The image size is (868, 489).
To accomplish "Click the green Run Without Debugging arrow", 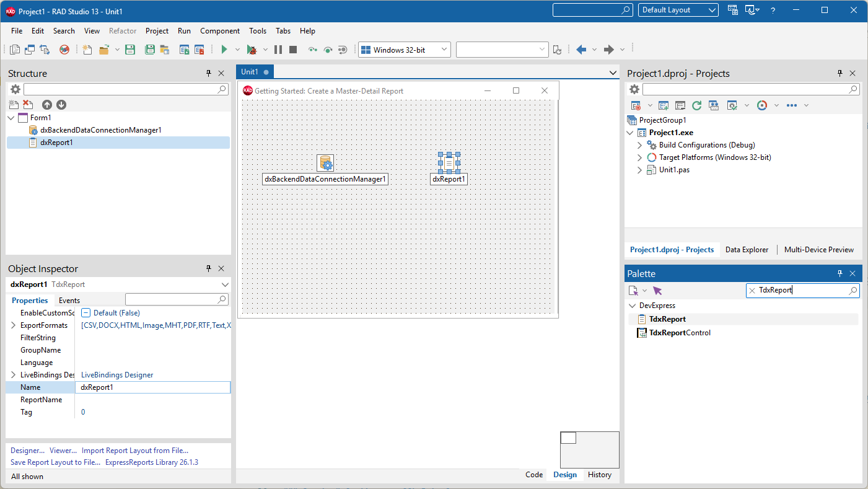I will click(x=224, y=50).
